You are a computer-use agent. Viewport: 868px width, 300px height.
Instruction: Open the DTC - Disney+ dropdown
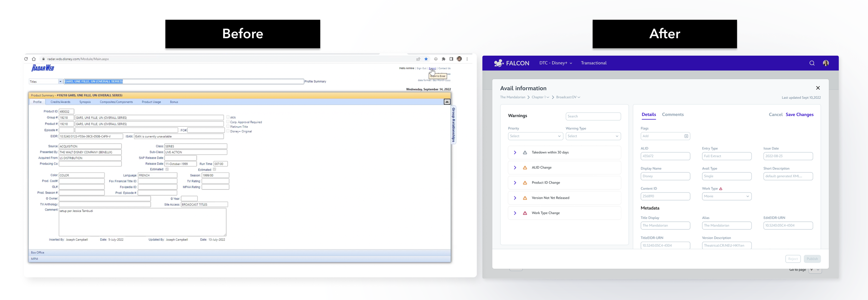pos(556,63)
